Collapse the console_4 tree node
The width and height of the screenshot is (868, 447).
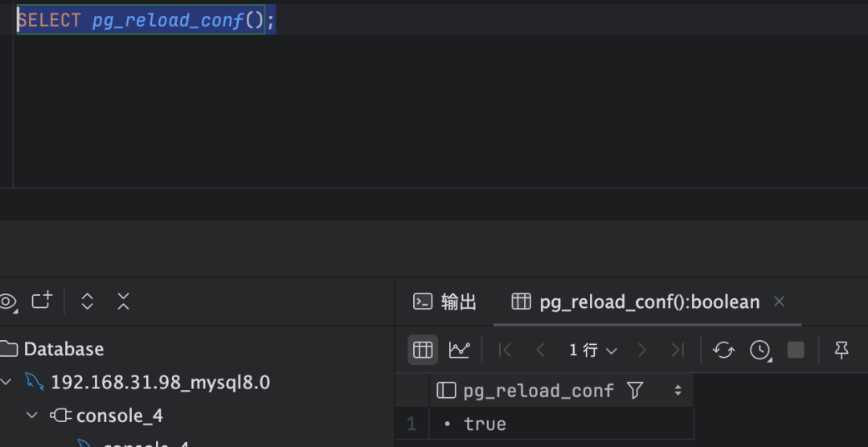click(32, 416)
